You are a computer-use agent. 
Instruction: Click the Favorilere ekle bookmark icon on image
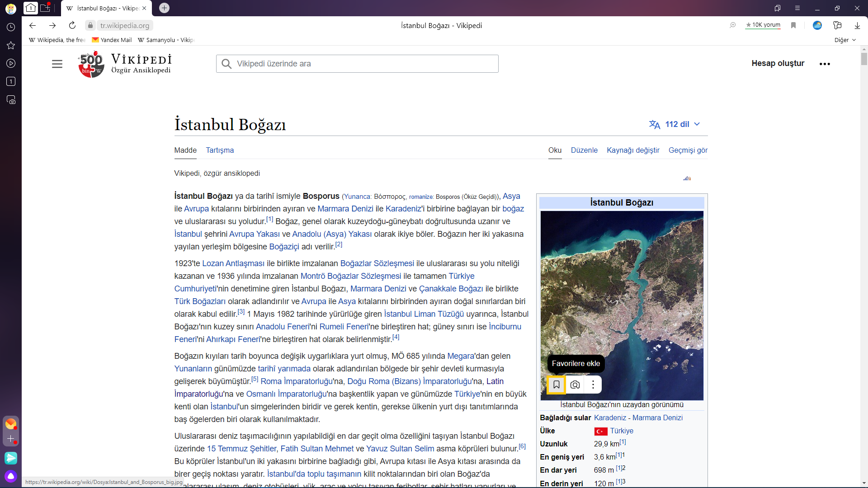click(x=556, y=385)
